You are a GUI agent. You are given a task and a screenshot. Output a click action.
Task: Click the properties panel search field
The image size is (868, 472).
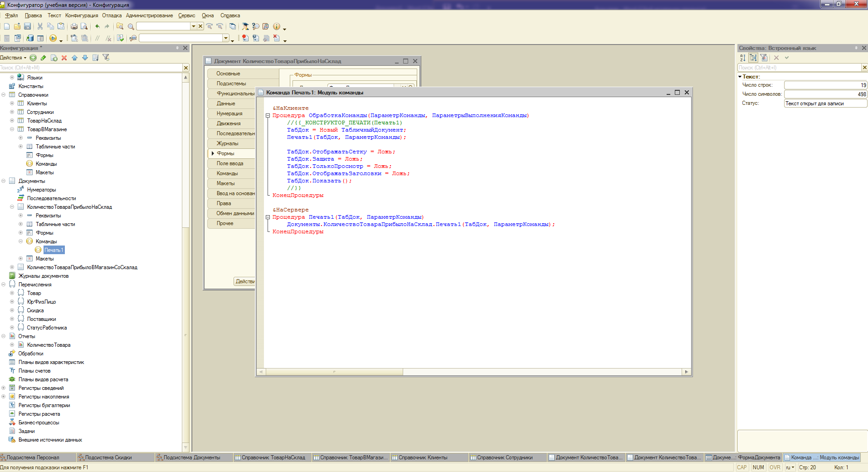click(x=800, y=68)
